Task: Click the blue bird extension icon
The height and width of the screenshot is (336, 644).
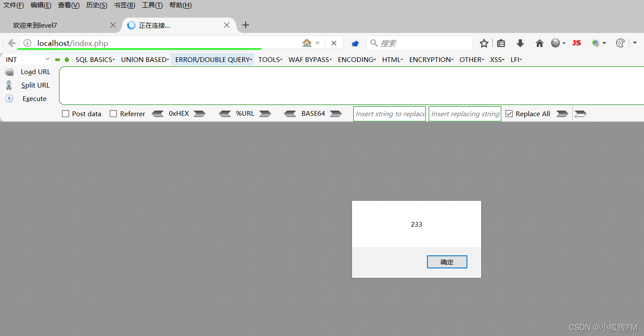Action: point(355,43)
